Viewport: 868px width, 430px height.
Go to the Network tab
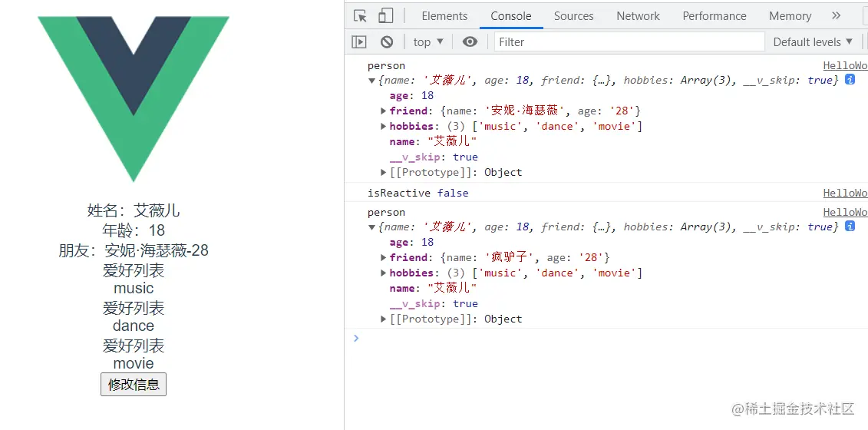pyautogui.click(x=639, y=16)
